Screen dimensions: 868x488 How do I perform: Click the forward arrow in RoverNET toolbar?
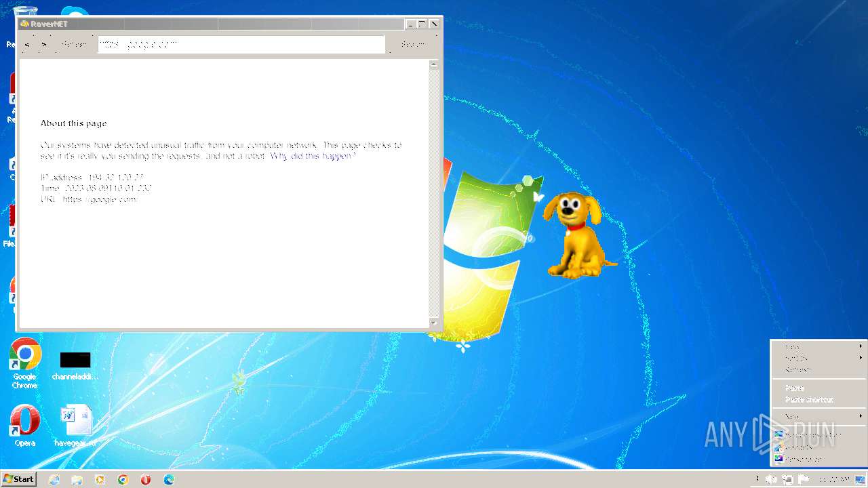44,45
